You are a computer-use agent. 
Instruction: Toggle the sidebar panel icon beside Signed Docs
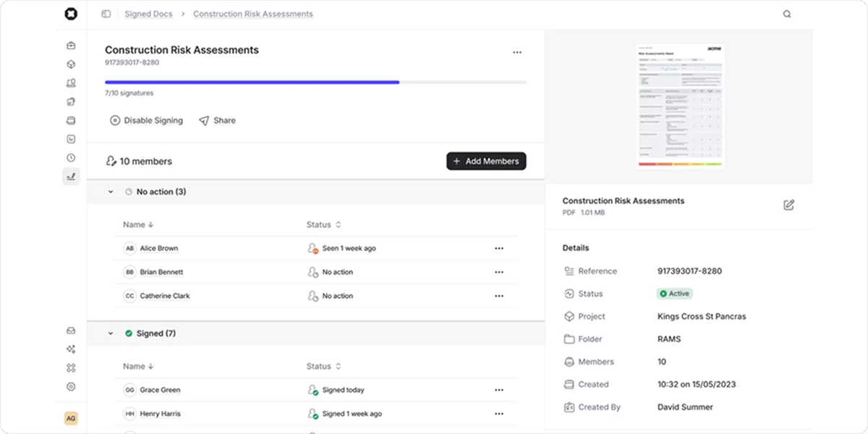pyautogui.click(x=106, y=14)
